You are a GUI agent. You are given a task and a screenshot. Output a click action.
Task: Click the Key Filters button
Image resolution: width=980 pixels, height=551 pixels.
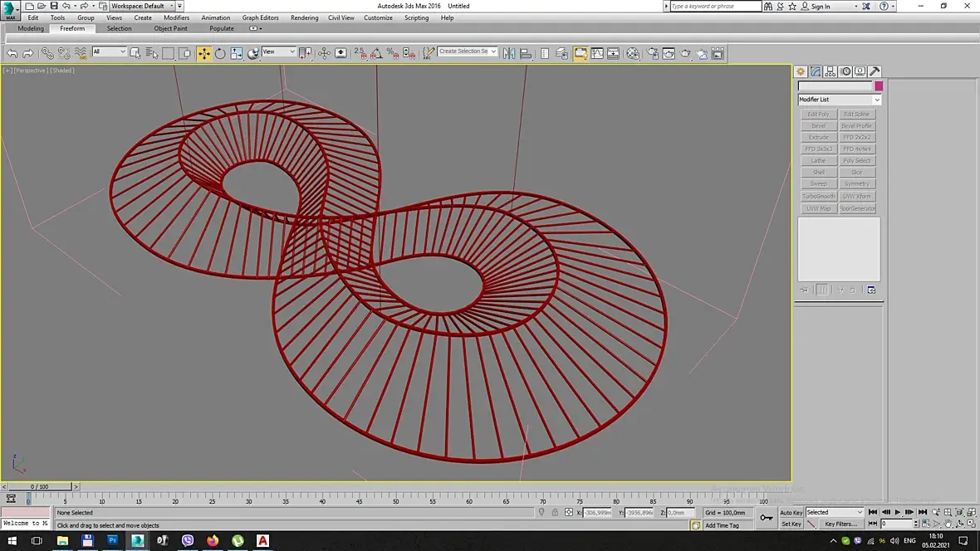(840, 524)
